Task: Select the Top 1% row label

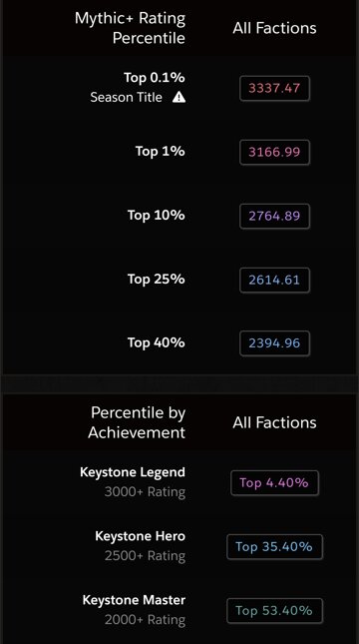Action: coord(161,151)
